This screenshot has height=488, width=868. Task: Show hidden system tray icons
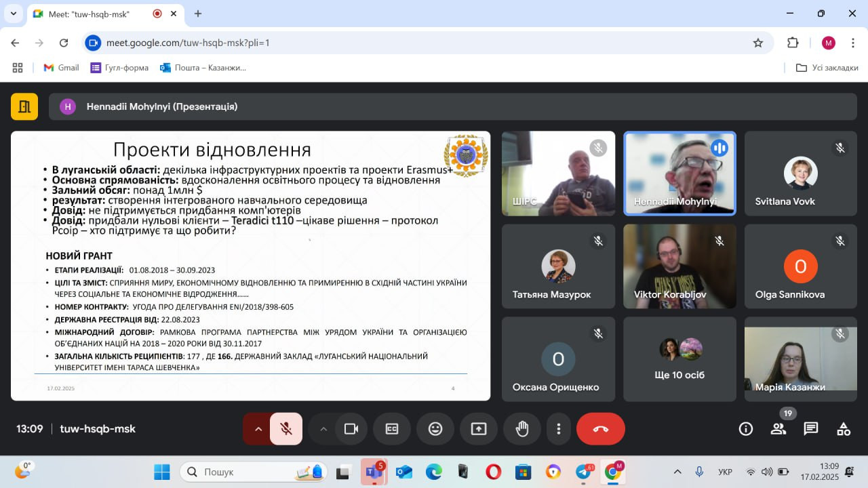677,472
